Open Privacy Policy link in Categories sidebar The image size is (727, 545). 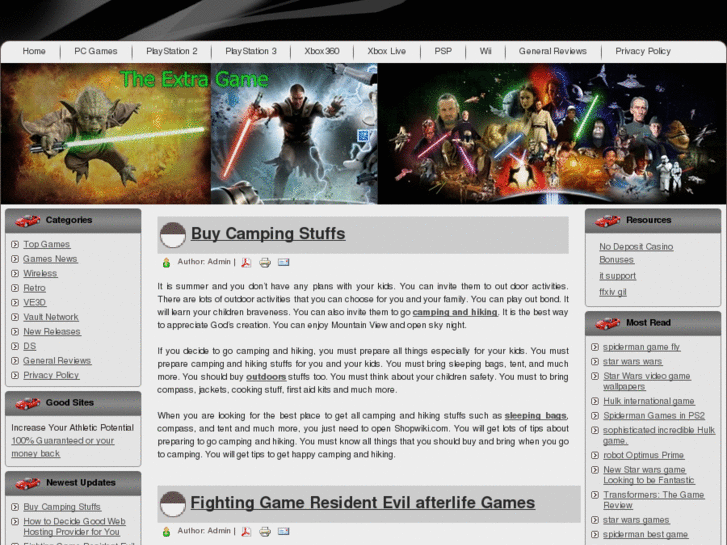(x=51, y=375)
